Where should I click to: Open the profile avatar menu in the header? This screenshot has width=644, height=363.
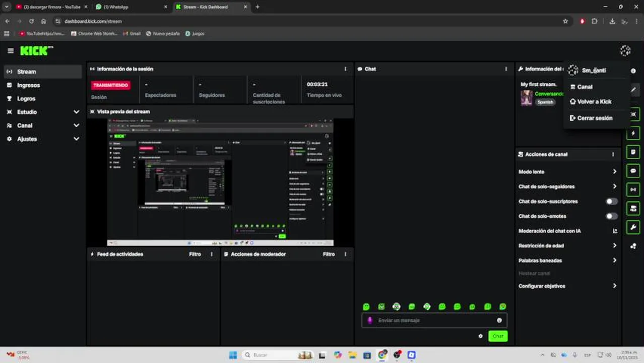pyautogui.click(x=625, y=50)
